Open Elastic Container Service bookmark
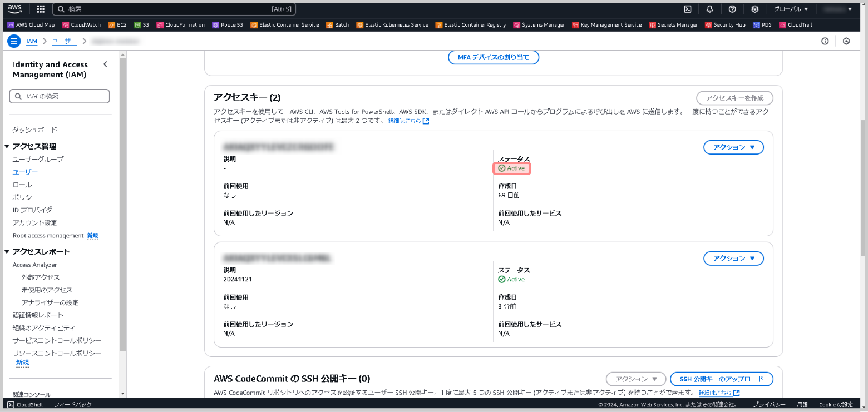 (285, 25)
